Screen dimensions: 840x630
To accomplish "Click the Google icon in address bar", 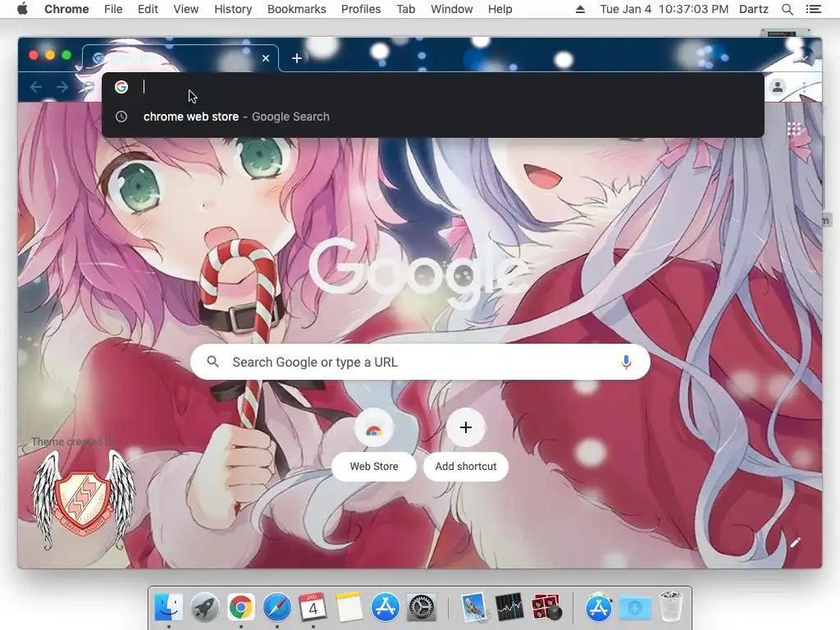I will [121, 87].
